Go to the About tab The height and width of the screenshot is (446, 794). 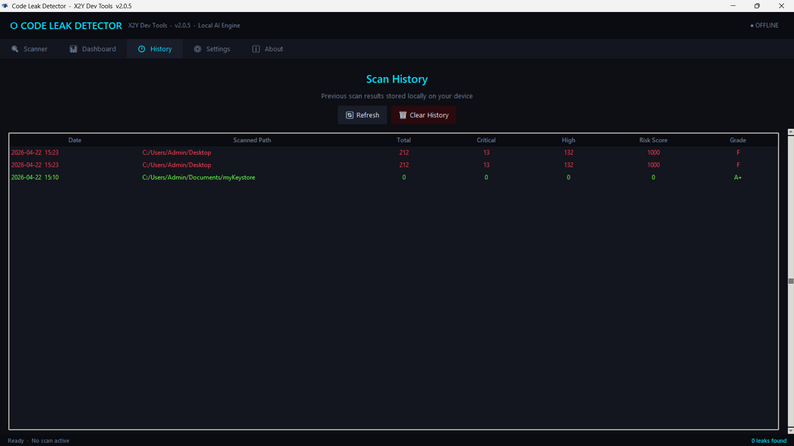pyautogui.click(x=267, y=49)
